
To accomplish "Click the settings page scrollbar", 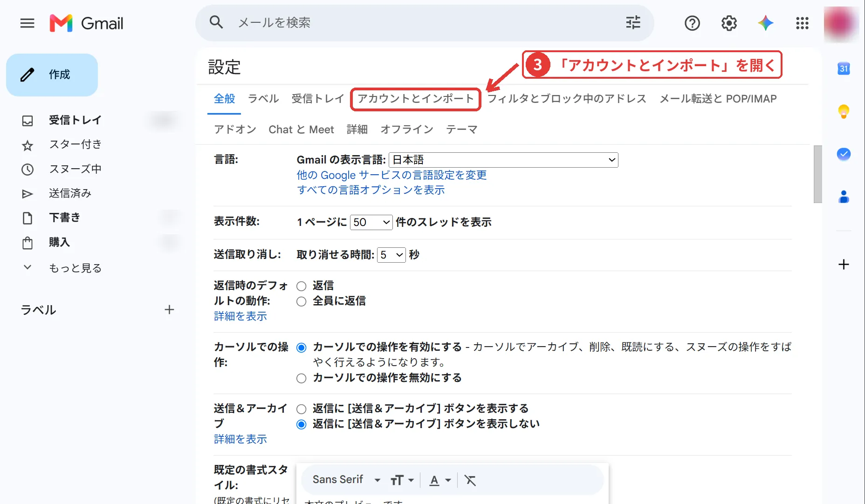I will pyautogui.click(x=817, y=174).
